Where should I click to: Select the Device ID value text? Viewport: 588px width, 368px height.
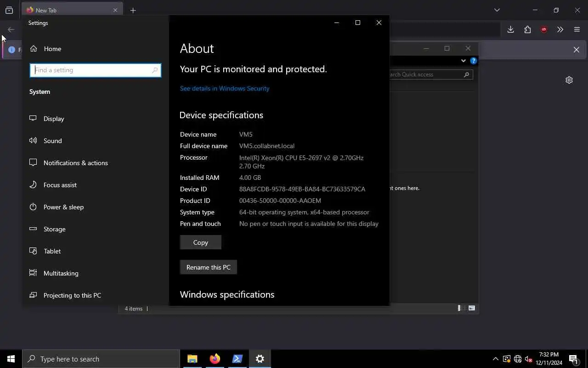[302, 189]
